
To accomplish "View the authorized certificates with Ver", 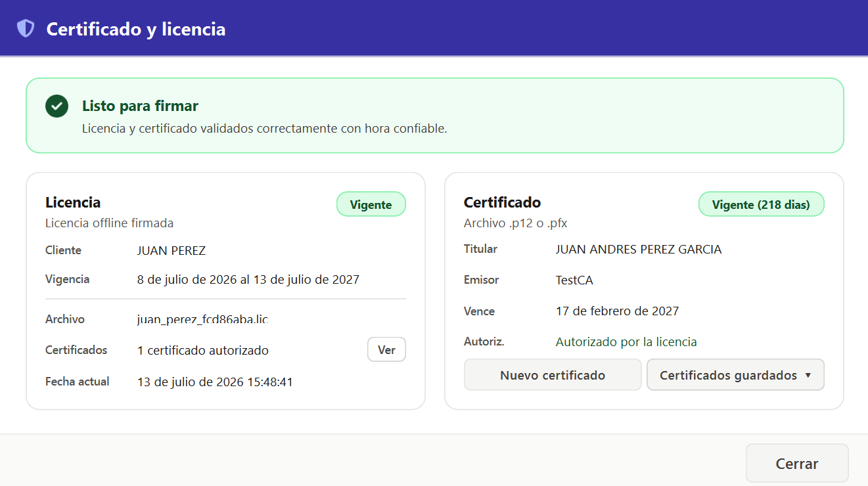I will 386,349.
